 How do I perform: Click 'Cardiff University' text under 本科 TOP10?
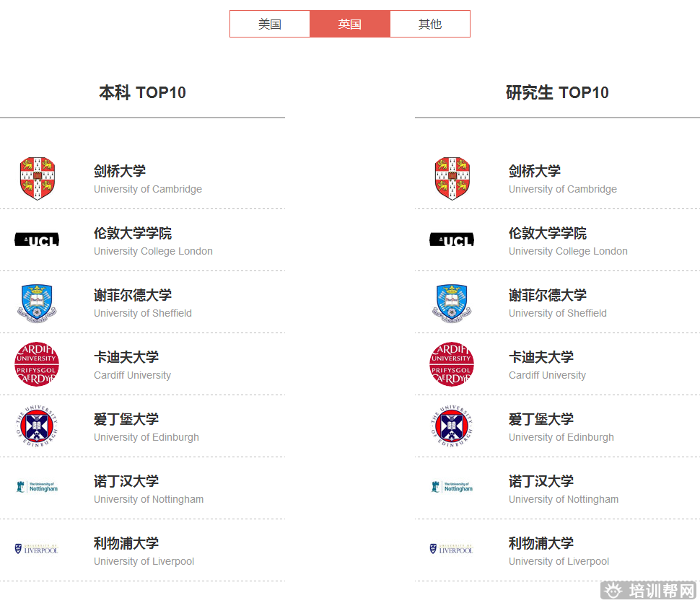pos(133,375)
